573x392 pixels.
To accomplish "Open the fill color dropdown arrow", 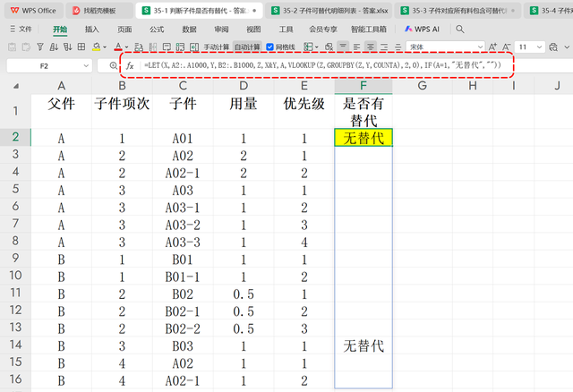I will click(105, 47).
